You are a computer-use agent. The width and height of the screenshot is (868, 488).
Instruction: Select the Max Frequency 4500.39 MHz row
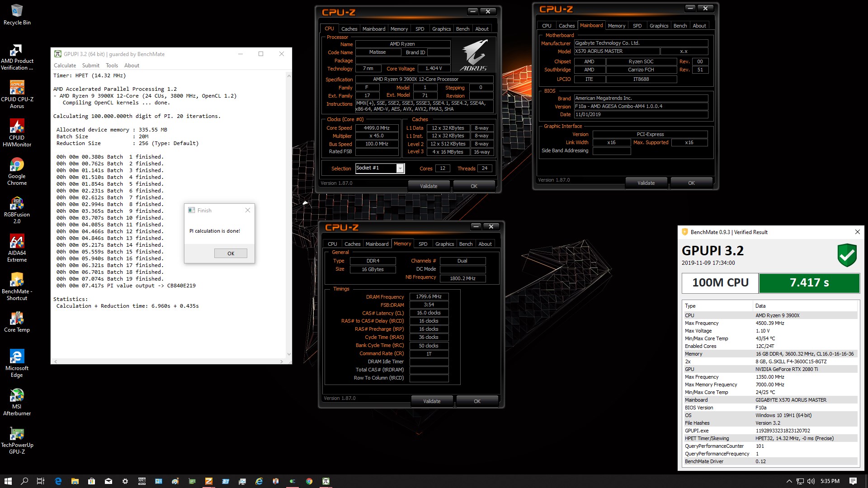coord(770,323)
